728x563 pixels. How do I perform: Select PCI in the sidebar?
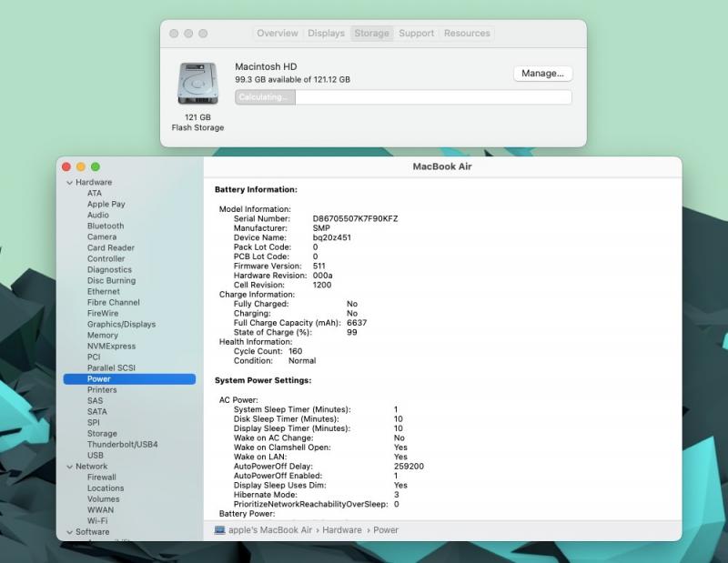pos(94,357)
